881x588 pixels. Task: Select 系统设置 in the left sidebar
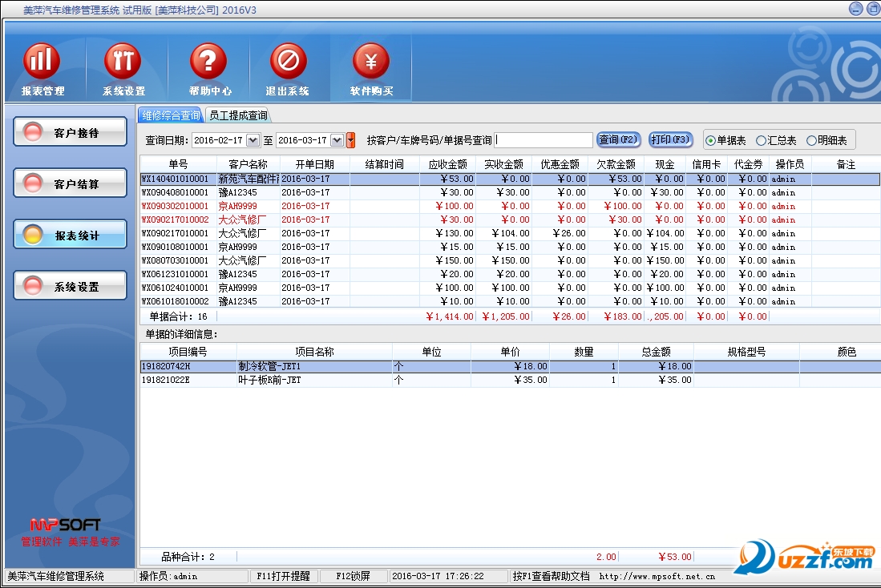coord(71,286)
